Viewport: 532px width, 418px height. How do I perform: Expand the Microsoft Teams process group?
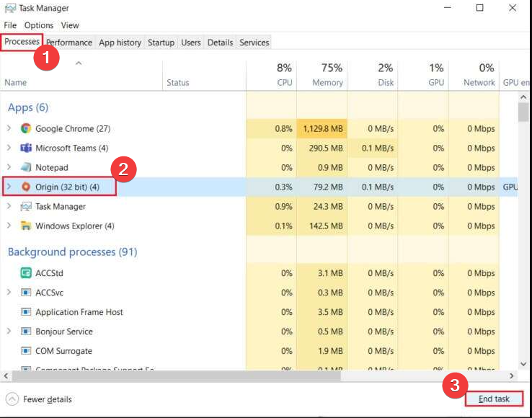(9, 148)
